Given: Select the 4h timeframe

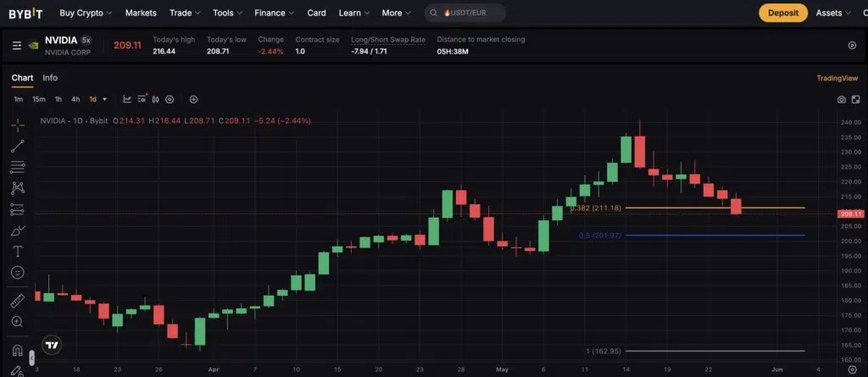Looking at the screenshot, I should point(75,99).
